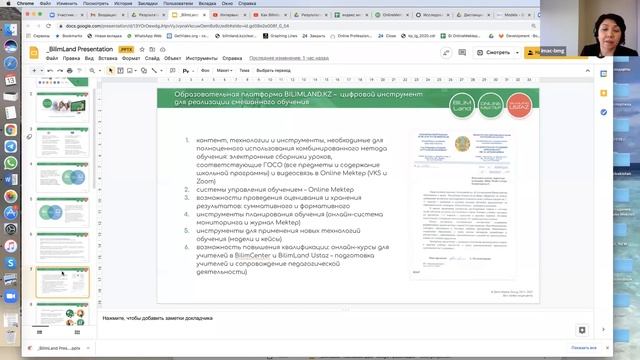
Task: Open the Calendar side panel icon
Action: point(604,74)
